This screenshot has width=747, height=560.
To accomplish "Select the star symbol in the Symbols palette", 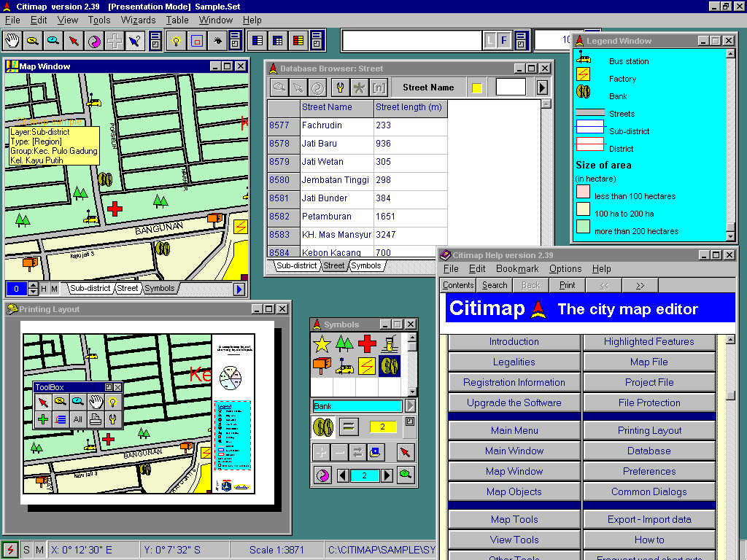I will (322, 343).
